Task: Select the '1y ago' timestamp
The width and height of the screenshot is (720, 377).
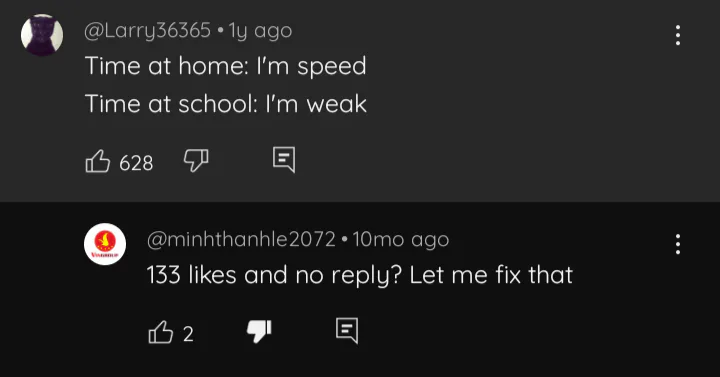Action: 260,31
